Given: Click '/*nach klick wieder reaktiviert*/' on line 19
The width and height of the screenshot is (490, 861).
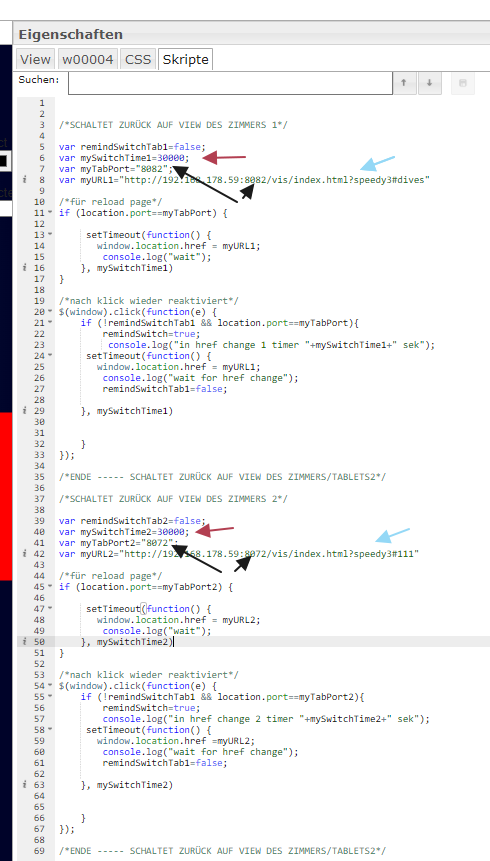Looking at the screenshot, I should (149, 300).
